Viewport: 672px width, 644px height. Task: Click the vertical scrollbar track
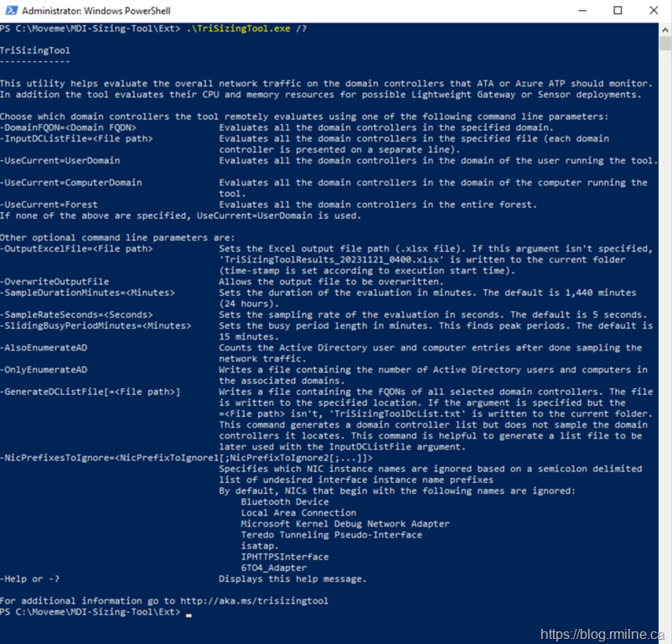coord(665,335)
